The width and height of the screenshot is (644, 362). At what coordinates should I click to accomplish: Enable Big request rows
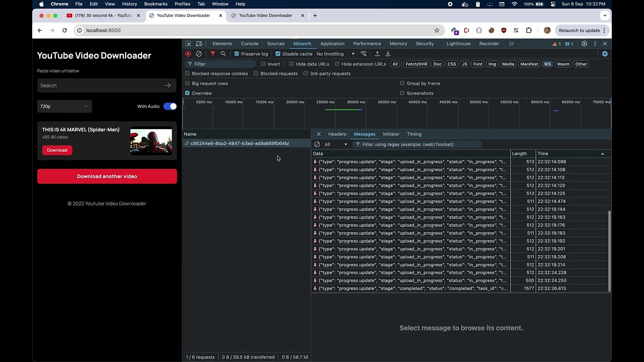187,83
